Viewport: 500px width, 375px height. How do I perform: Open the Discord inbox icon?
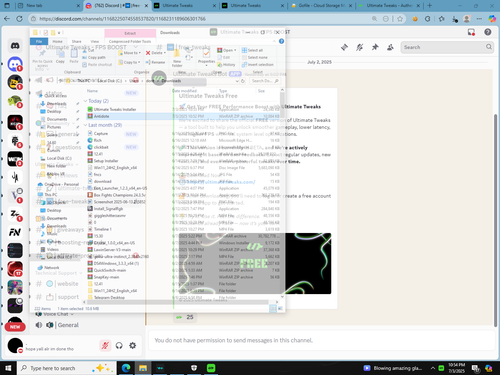point(471,32)
